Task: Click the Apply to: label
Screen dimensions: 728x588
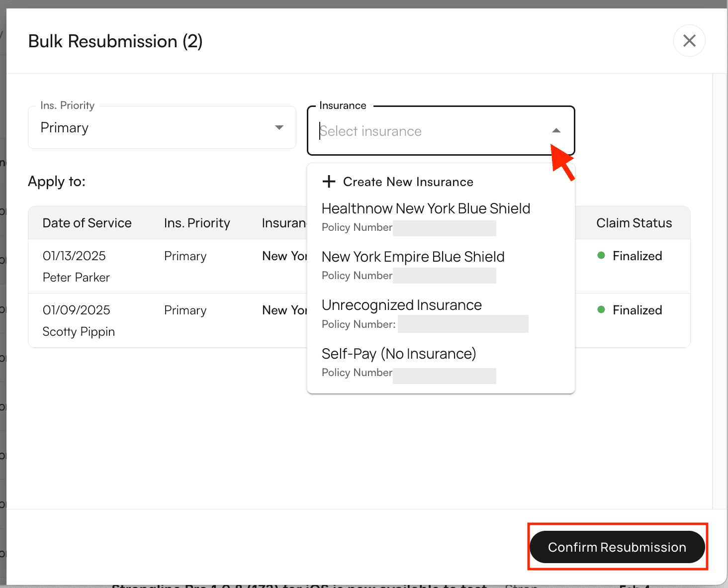Action: click(x=57, y=182)
